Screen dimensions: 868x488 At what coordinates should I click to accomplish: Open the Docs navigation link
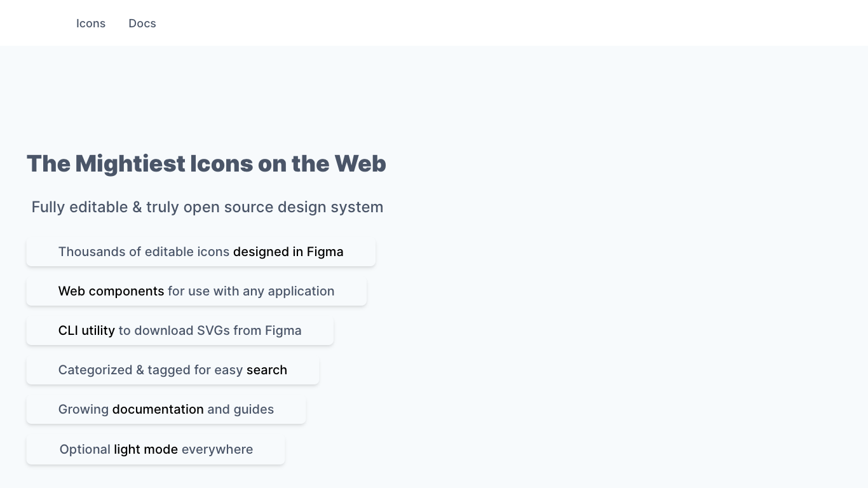point(142,24)
